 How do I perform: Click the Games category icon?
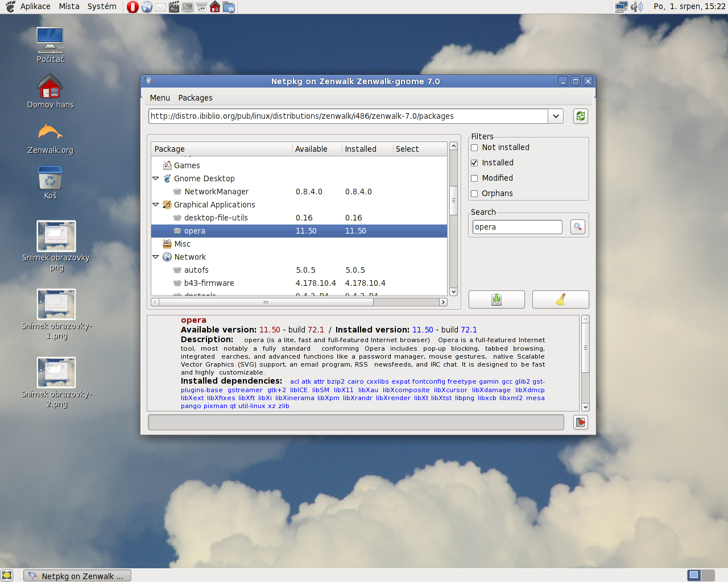167,165
